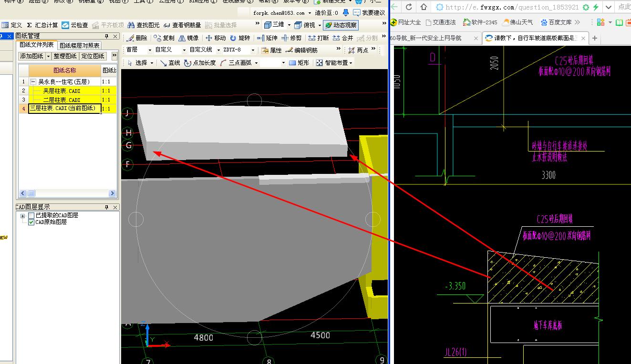Open 云检查 cloud check tool

pyautogui.click(x=75, y=25)
